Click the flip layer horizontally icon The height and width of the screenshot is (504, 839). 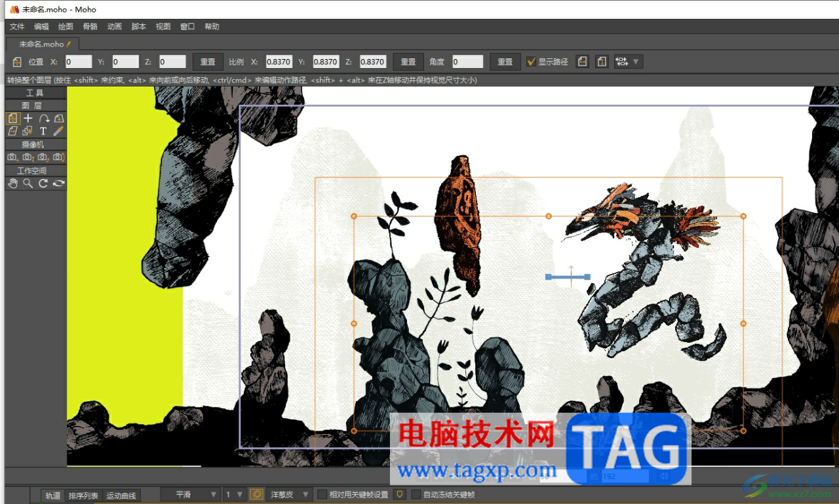[582, 62]
